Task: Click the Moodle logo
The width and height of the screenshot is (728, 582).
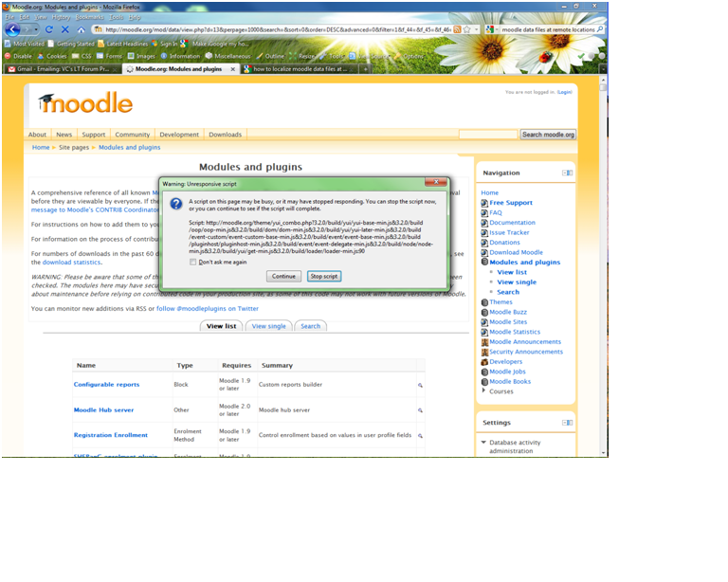Action: (x=85, y=102)
